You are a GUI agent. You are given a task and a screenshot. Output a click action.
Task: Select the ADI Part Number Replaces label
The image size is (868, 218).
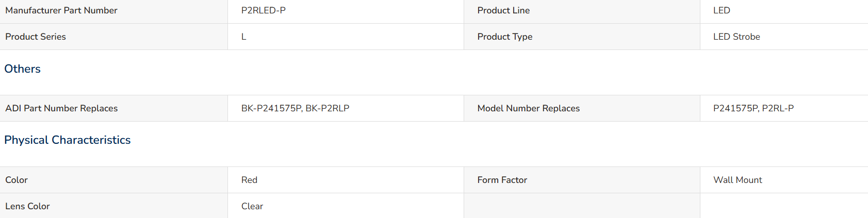click(61, 108)
